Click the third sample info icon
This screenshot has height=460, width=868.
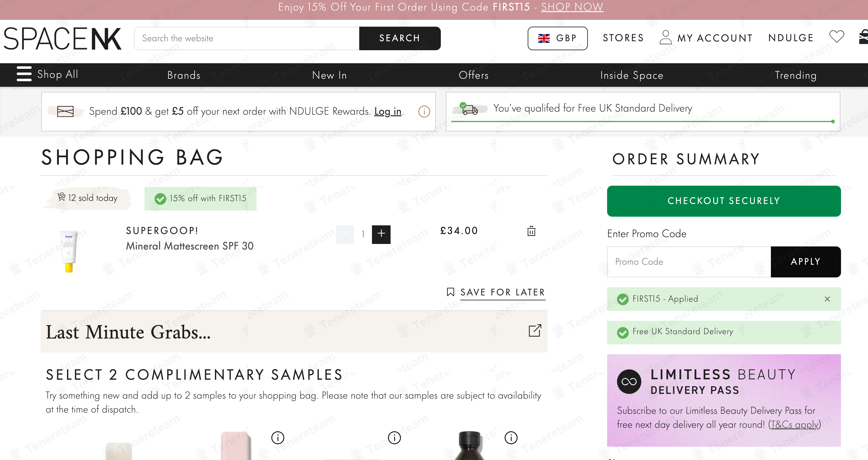click(x=511, y=438)
